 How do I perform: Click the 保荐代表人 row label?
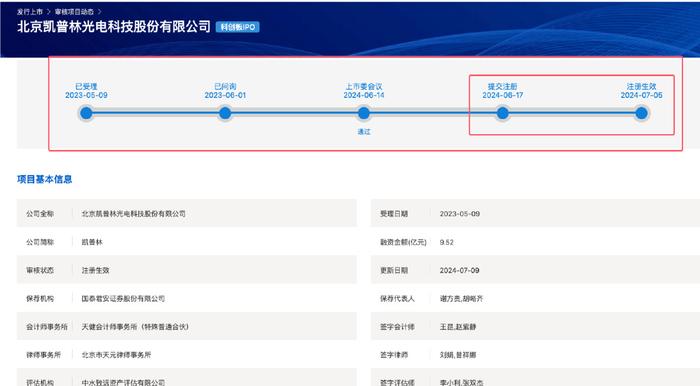(x=397, y=299)
